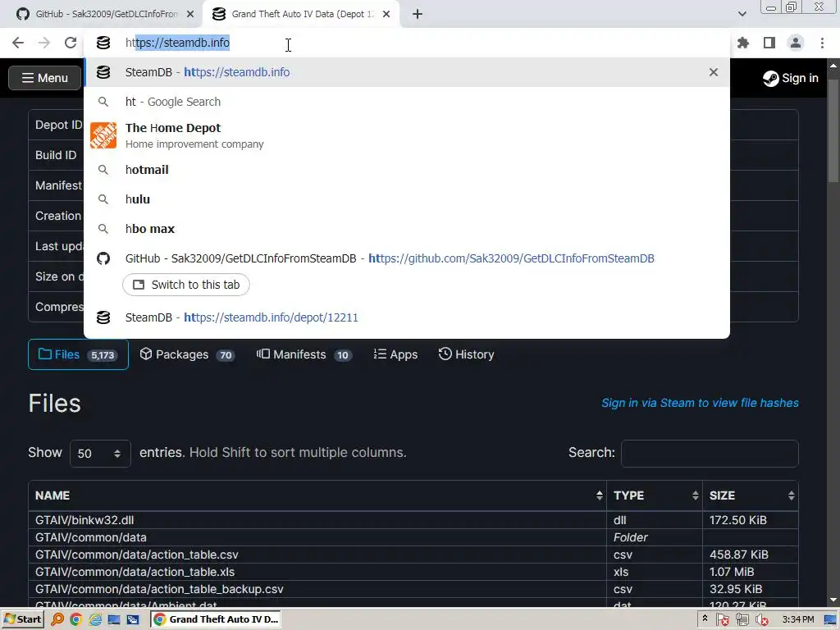840x630 pixels.
Task: Open the Files tab
Action: tap(78, 354)
